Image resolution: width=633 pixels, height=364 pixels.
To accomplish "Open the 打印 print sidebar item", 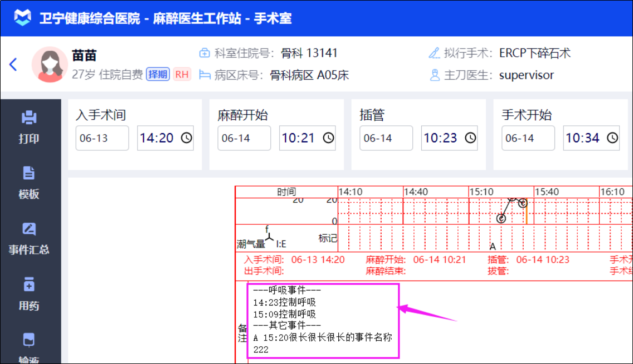I will coord(28,127).
